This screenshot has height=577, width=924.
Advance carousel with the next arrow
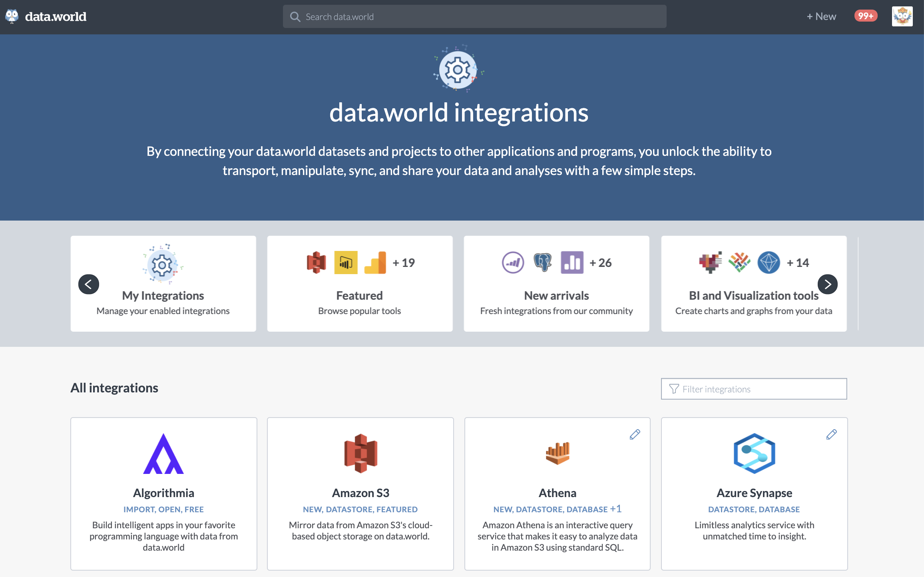tap(827, 284)
